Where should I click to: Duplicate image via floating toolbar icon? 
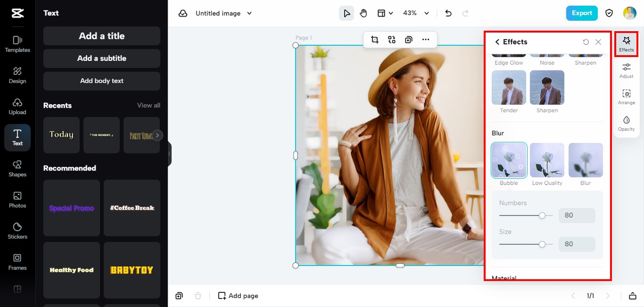[x=409, y=40]
